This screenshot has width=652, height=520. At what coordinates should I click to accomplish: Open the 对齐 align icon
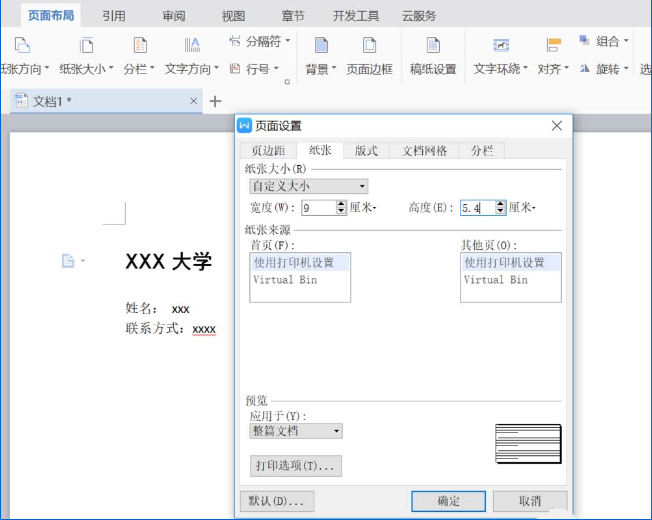click(x=552, y=46)
